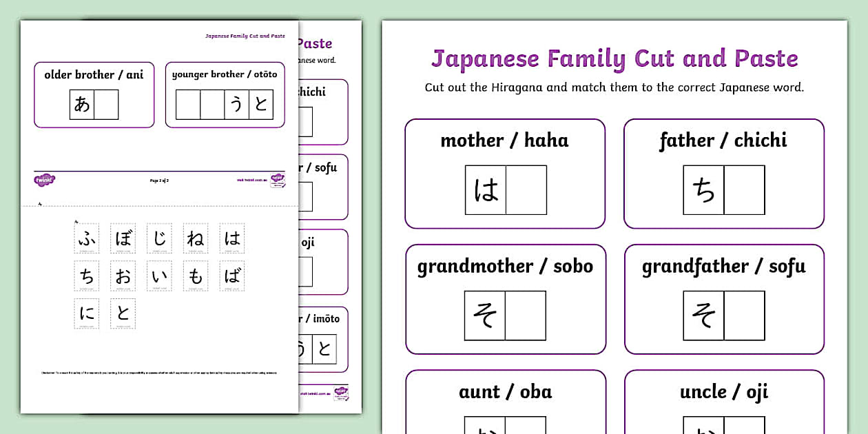The image size is (868, 434).
Task: Select the ね hiragana cut-out tile
Action: (x=196, y=238)
